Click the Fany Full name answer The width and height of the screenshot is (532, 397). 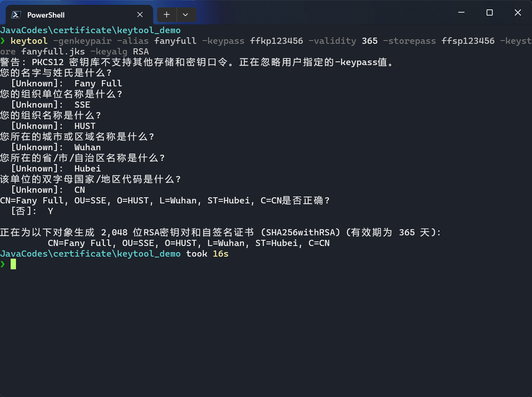98,83
